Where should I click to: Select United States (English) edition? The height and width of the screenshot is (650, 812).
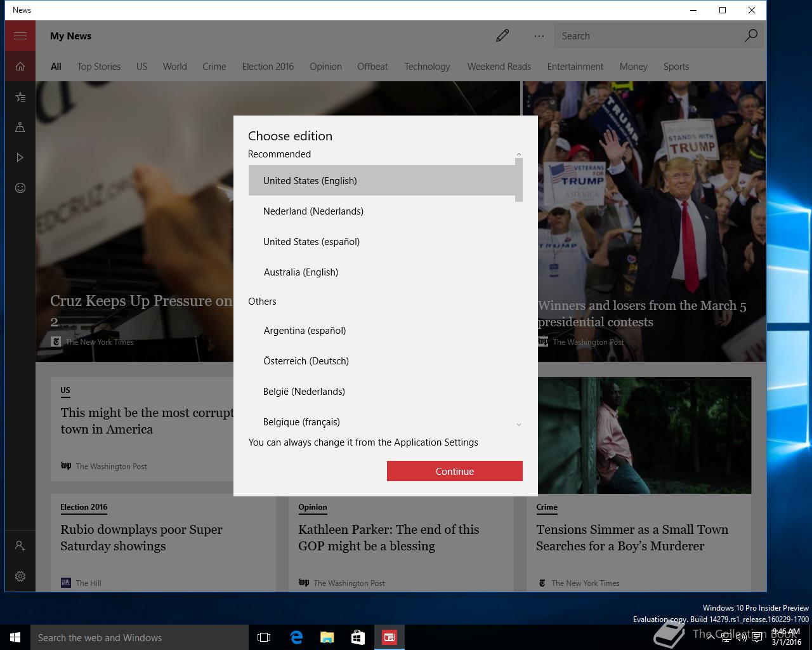click(x=382, y=180)
